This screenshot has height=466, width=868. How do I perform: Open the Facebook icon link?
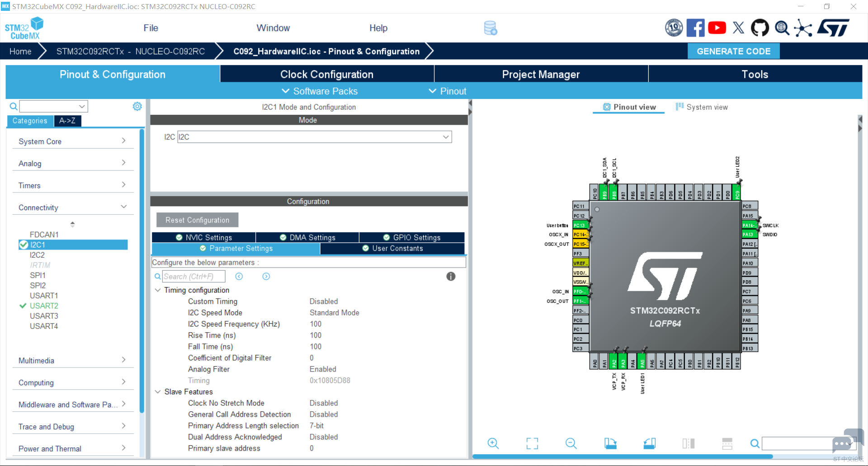tap(695, 28)
